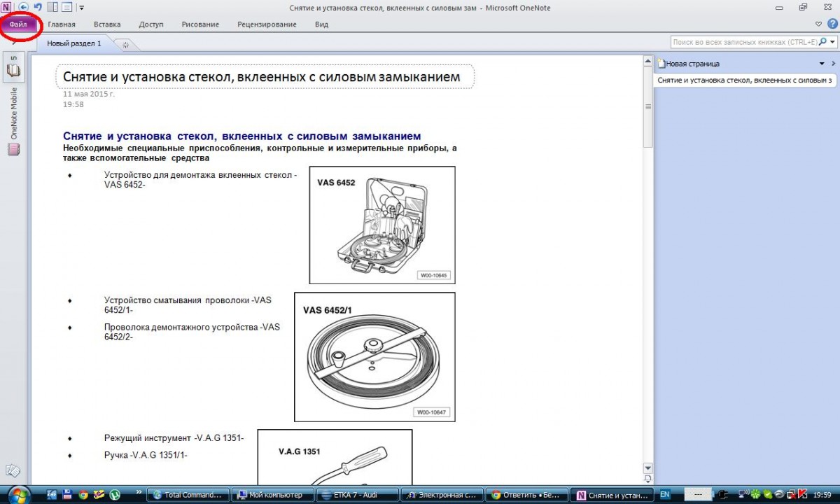
Task: Open Quick Access Toolbar customization arrow
Action: pos(81,8)
